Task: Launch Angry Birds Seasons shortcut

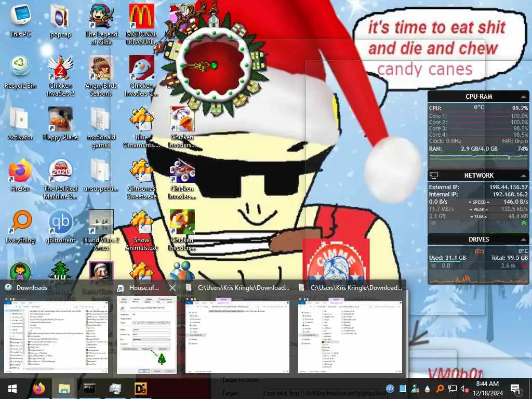Action: point(101,76)
